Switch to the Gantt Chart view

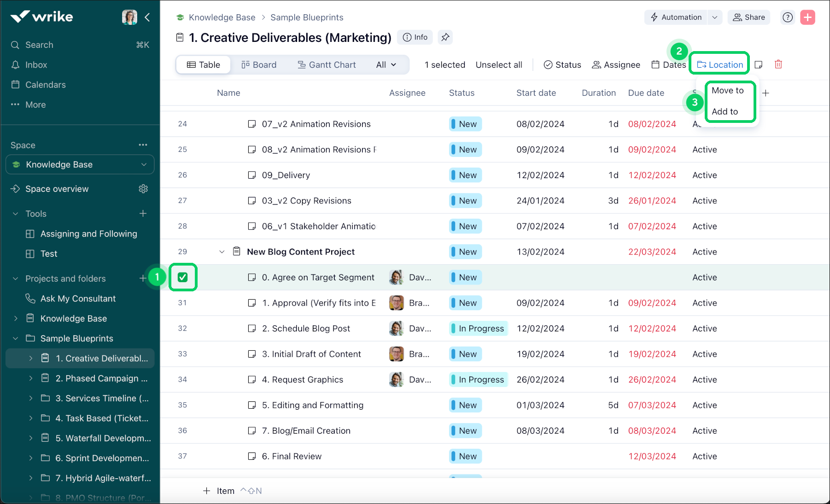(327, 65)
